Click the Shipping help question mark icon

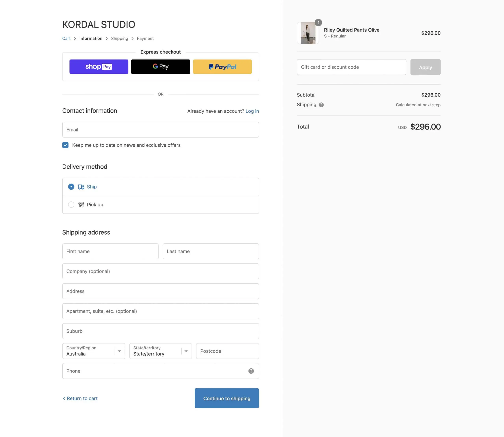[321, 105]
